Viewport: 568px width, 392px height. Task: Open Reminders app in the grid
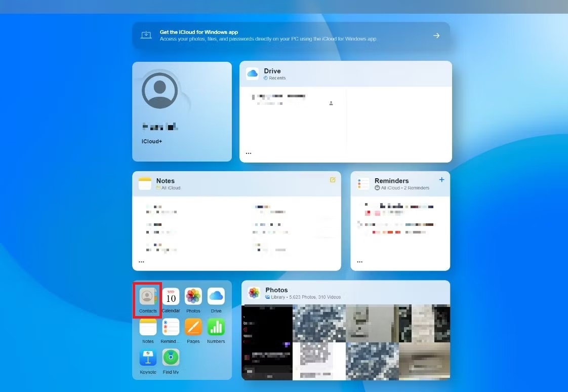coord(171,327)
